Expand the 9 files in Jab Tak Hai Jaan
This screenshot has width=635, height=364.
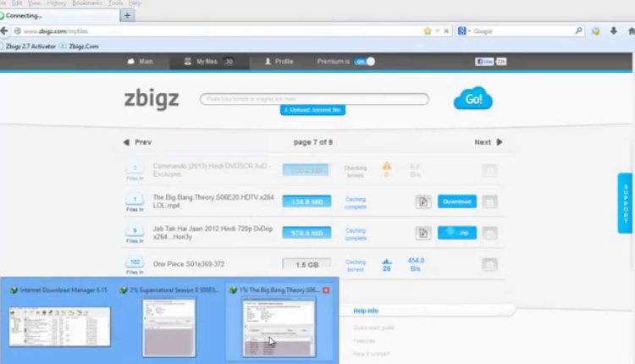[x=135, y=231]
